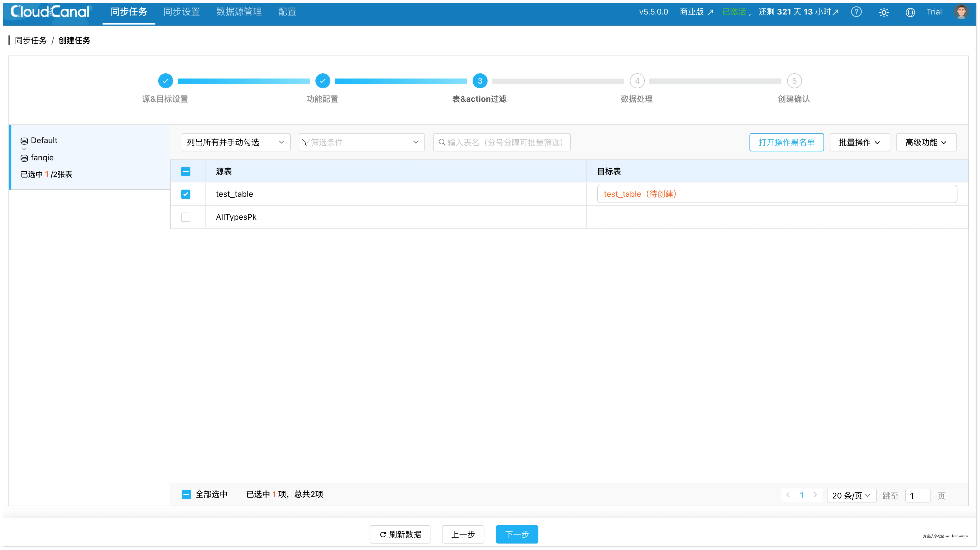Uncheck the test_table checkbox
Viewport: 980px width, 550px height.
[x=186, y=194]
